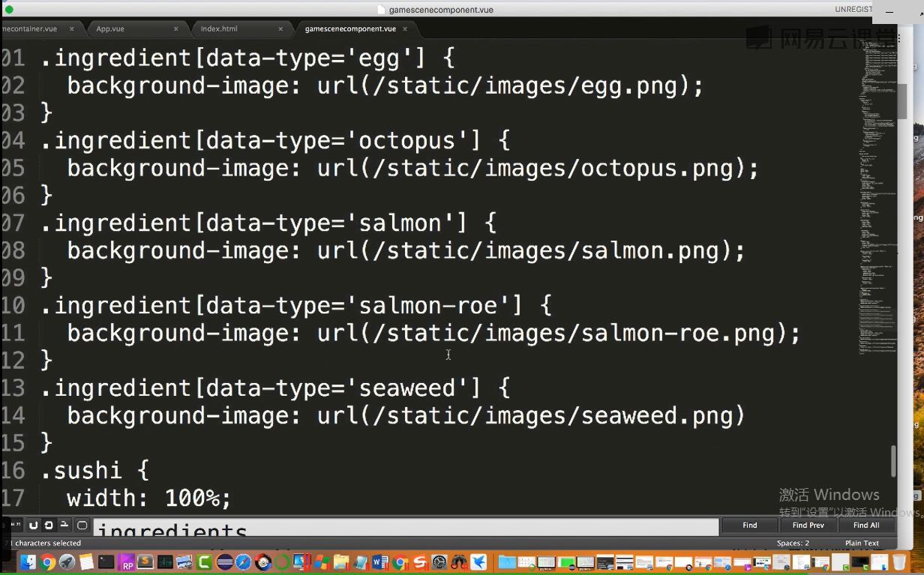Click the Find All button
Viewport: 924px width, 575px height.
point(866,526)
